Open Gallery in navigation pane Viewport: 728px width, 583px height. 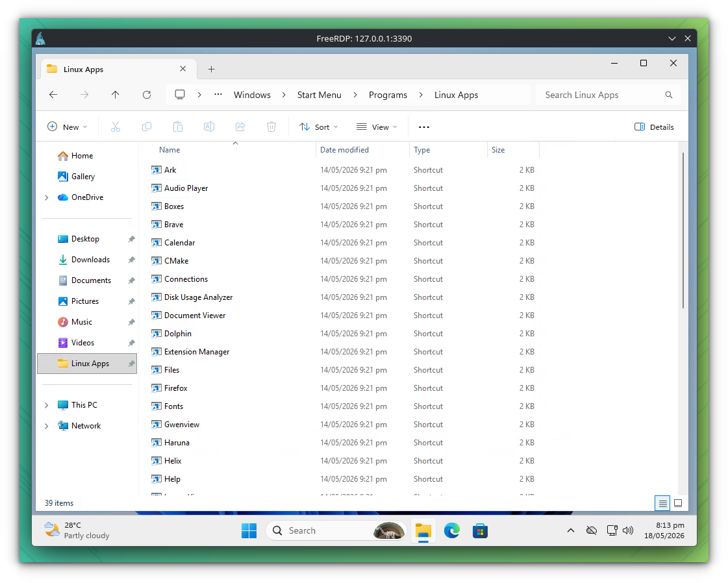tap(82, 177)
